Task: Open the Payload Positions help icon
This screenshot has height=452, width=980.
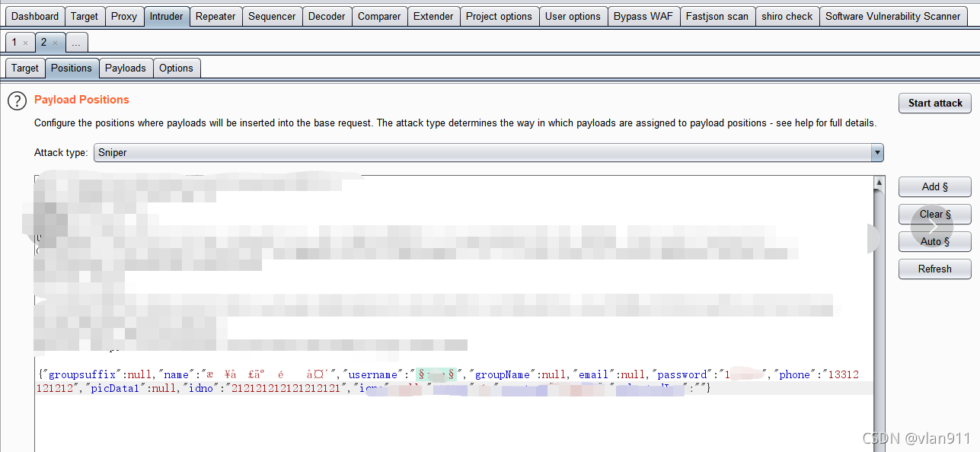Action: pyautogui.click(x=17, y=101)
